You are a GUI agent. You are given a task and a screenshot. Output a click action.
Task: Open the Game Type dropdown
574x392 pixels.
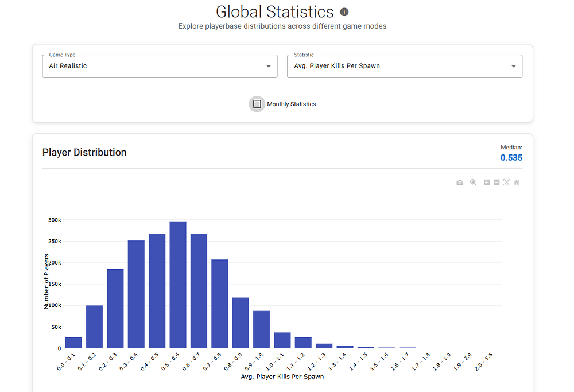pos(155,66)
